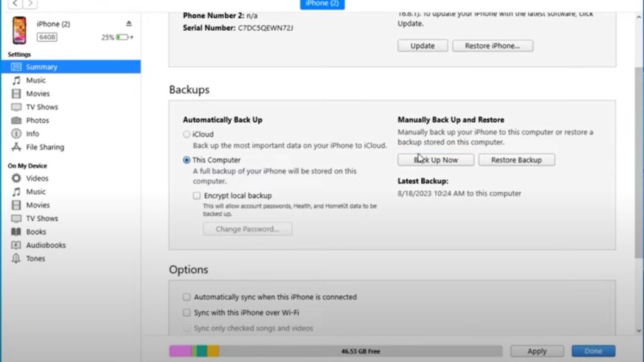
Task: Click the Tones bell icon in sidebar
Action: [x=16, y=258]
